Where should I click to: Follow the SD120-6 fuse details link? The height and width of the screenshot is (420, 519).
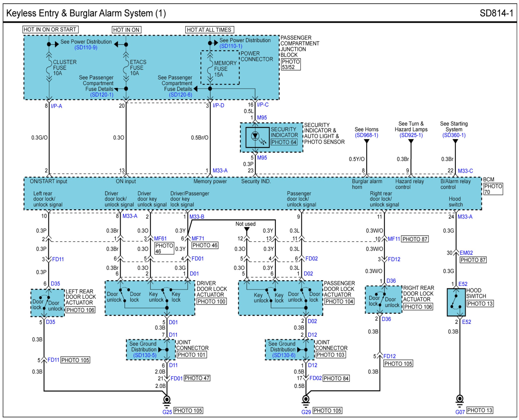[180, 95]
